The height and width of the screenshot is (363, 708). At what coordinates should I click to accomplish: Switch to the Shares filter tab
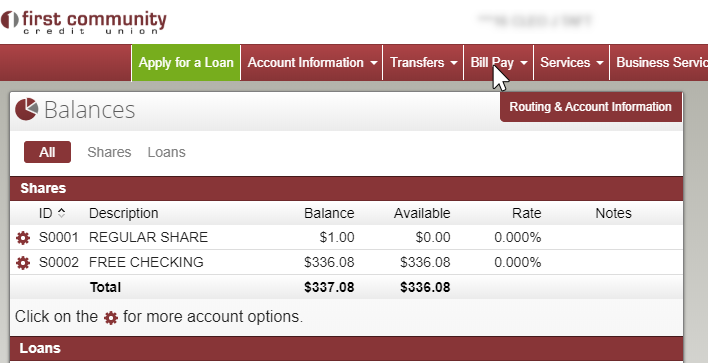pyautogui.click(x=109, y=152)
